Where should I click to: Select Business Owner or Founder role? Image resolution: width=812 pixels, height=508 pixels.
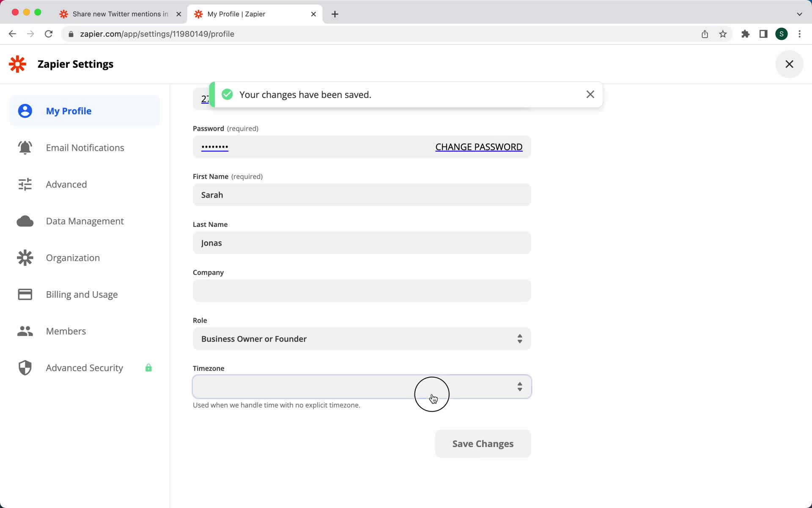(361, 339)
